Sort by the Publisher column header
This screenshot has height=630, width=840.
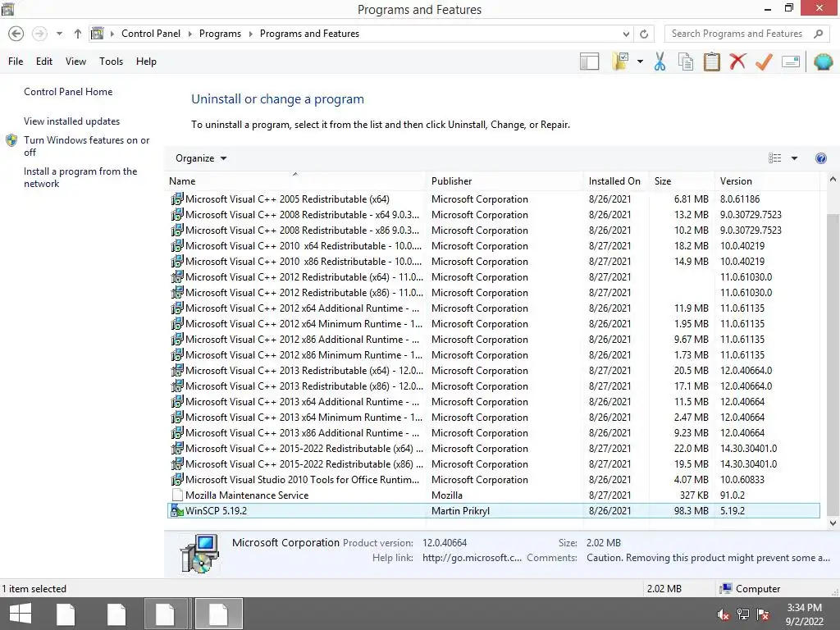tap(504, 181)
